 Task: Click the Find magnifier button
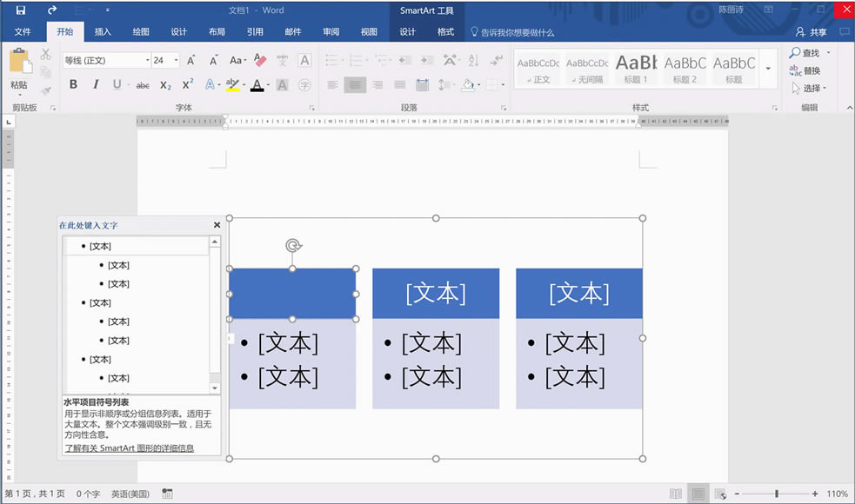(806, 53)
